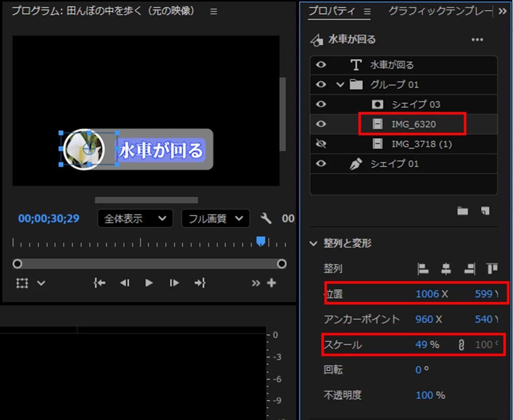Hide the シェイプ 01 layer
513x420 pixels.
pyautogui.click(x=321, y=164)
